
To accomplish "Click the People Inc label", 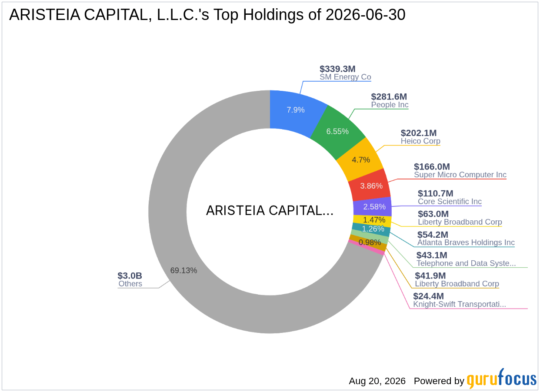I will coord(390,105).
